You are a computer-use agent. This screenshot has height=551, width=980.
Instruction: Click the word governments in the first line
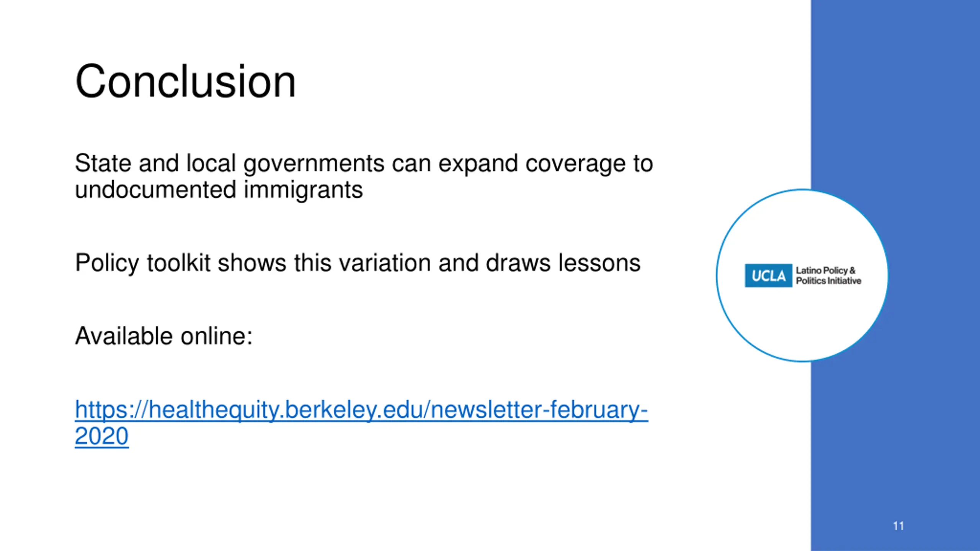pos(314,165)
